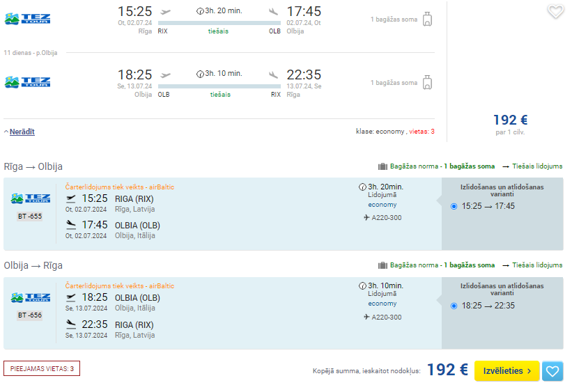Screen dimensions: 572x392
Task: Click luggage icon on the 18:25 return flight
Action: click(x=428, y=82)
